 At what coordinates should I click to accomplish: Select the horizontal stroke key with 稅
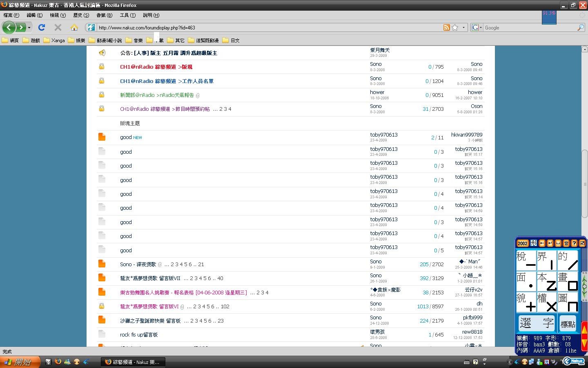click(526, 261)
